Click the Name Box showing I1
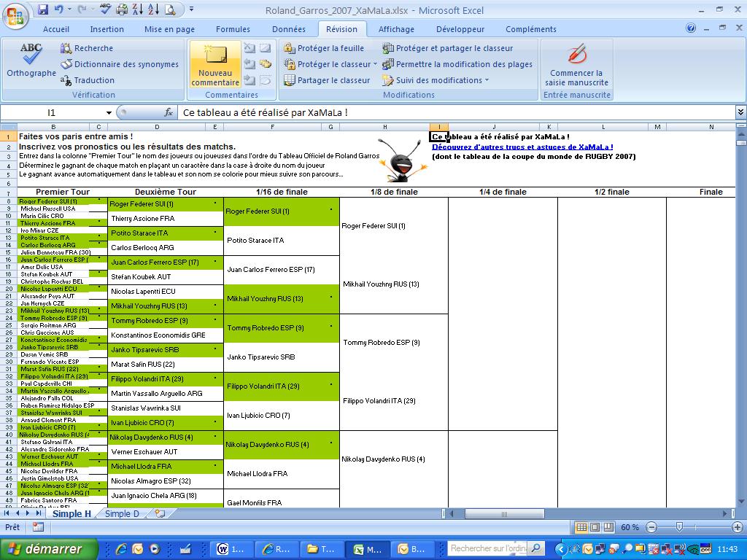 point(52,113)
